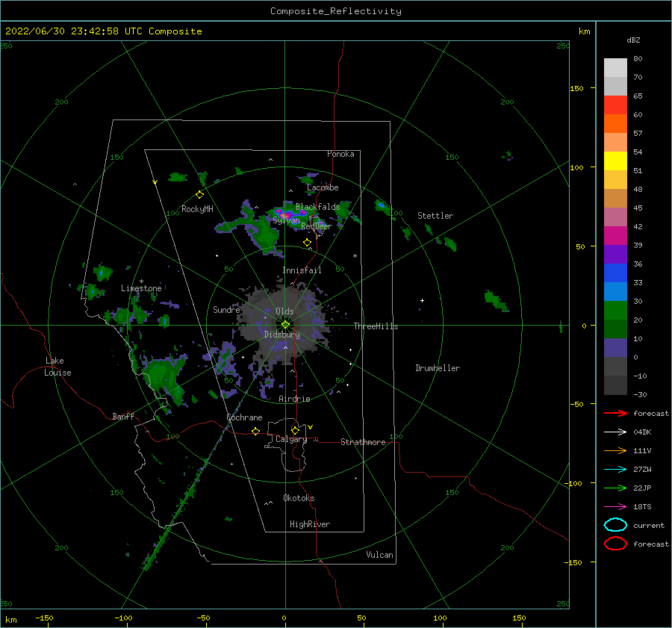
Task: Select the 33 dBZ blue color swatch
Action: [615, 273]
